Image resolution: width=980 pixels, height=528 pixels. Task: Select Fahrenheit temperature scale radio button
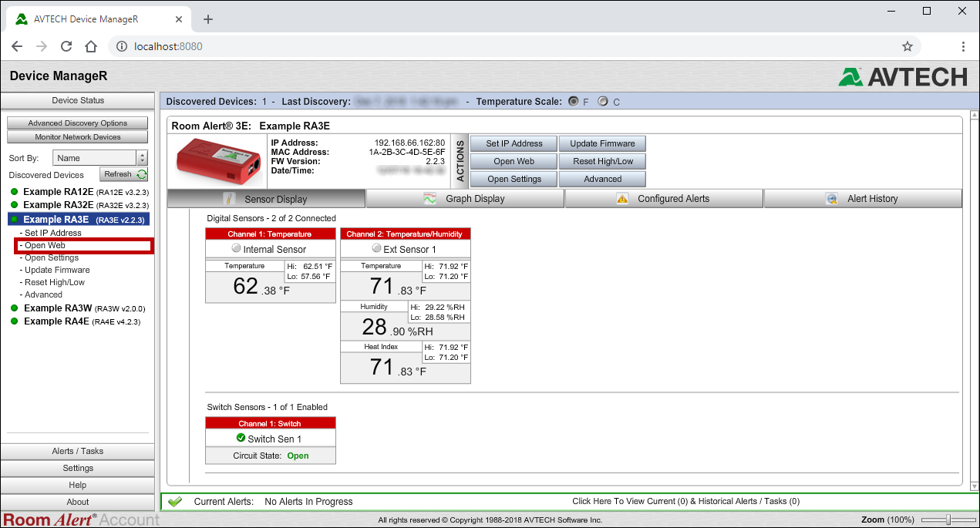click(573, 101)
